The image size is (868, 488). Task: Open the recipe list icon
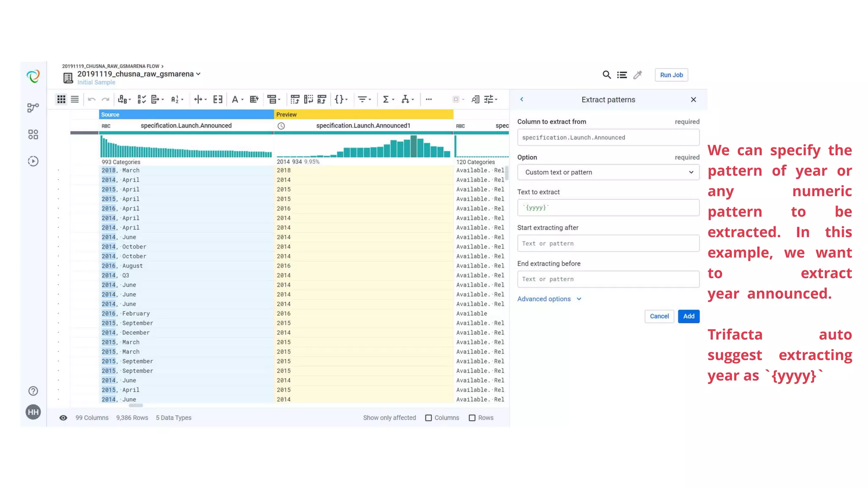[622, 75]
